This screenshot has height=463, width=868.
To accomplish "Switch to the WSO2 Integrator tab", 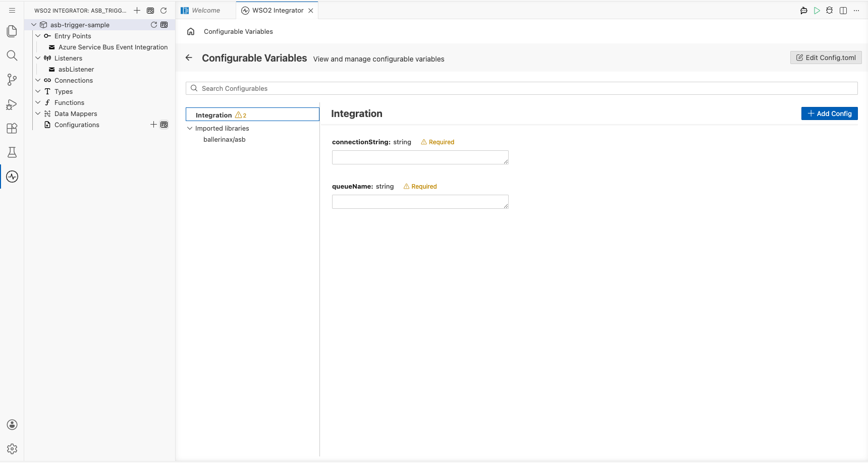I will tap(278, 10).
